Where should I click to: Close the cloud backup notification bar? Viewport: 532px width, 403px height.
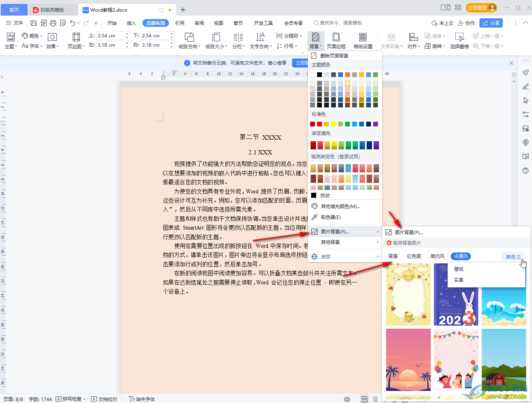511,63
